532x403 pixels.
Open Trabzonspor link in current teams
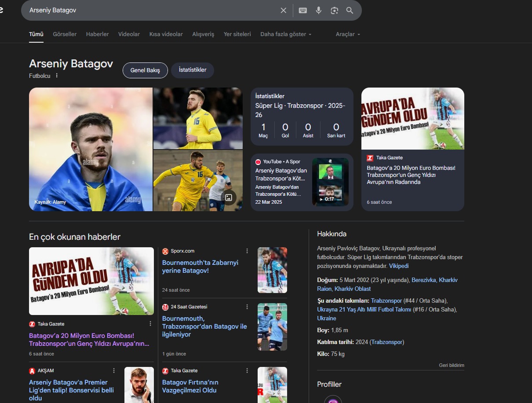(x=386, y=300)
